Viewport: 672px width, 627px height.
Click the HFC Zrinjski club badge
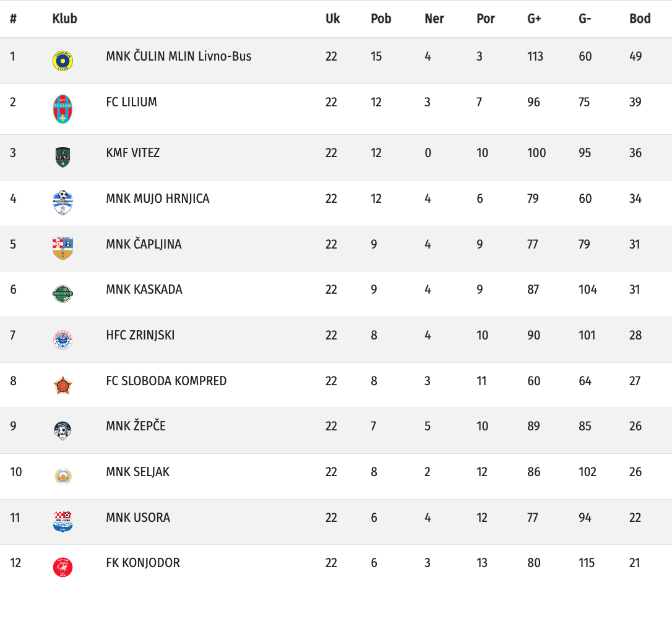[62, 339]
